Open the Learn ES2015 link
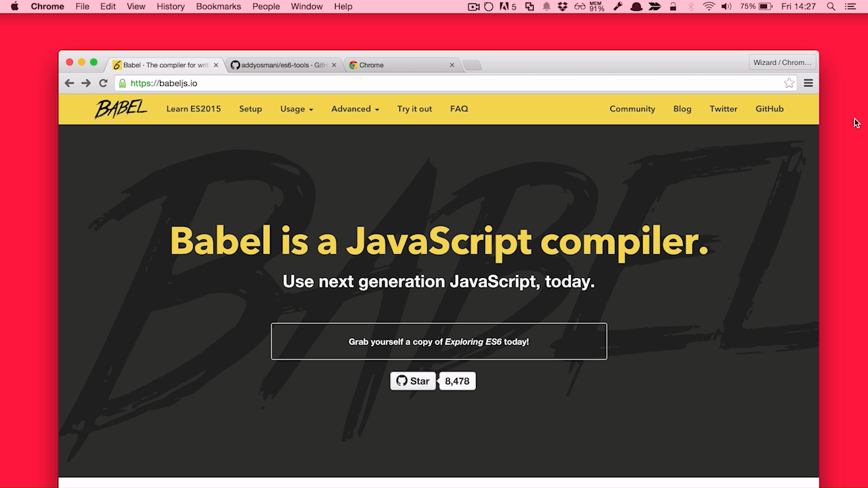Screen dimensions: 868x488 pyautogui.click(x=193, y=109)
